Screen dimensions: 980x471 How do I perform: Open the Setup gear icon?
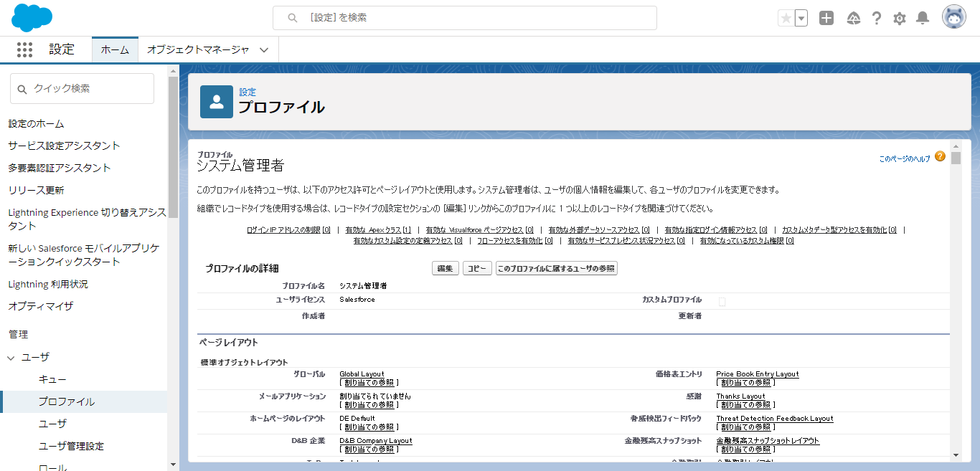(x=899, y=18)
